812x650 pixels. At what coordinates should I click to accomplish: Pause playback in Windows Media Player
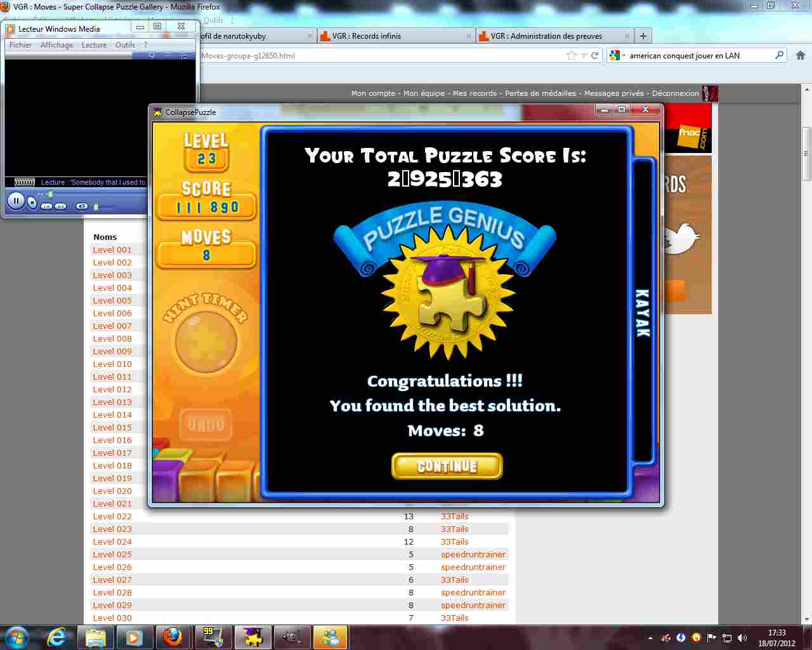click(x=16, y=201)
